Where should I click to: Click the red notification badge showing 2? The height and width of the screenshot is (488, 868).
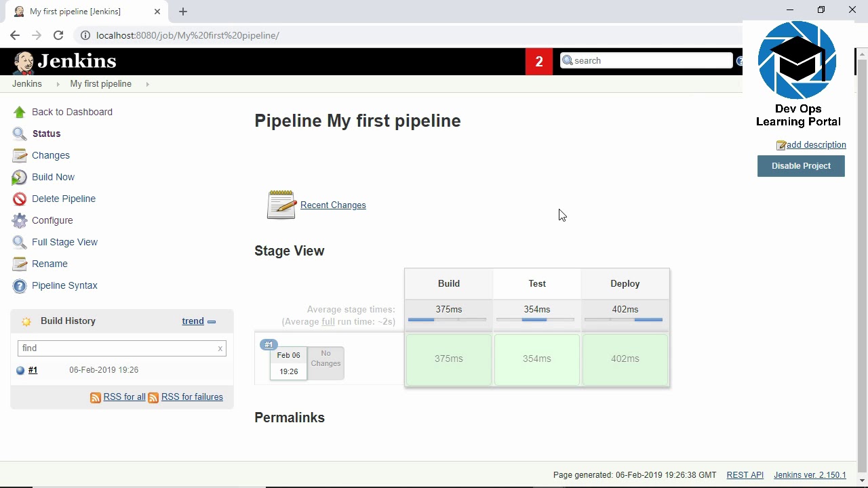pos(539,62)
